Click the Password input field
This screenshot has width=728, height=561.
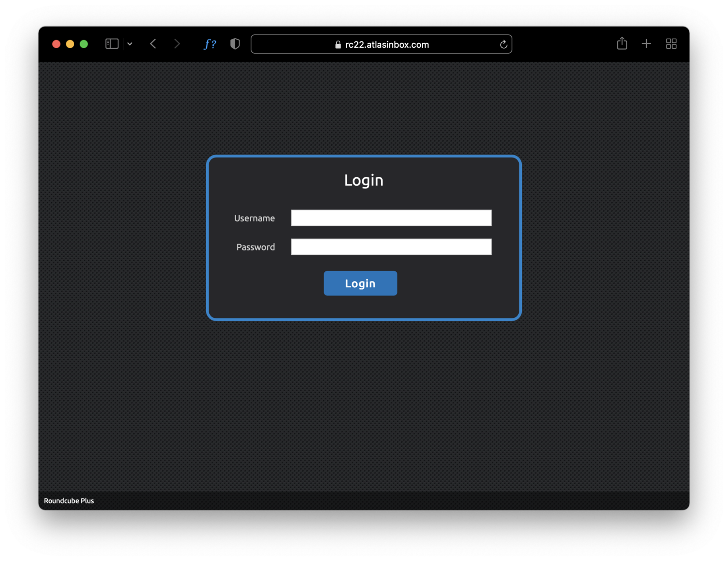[391, 247]
